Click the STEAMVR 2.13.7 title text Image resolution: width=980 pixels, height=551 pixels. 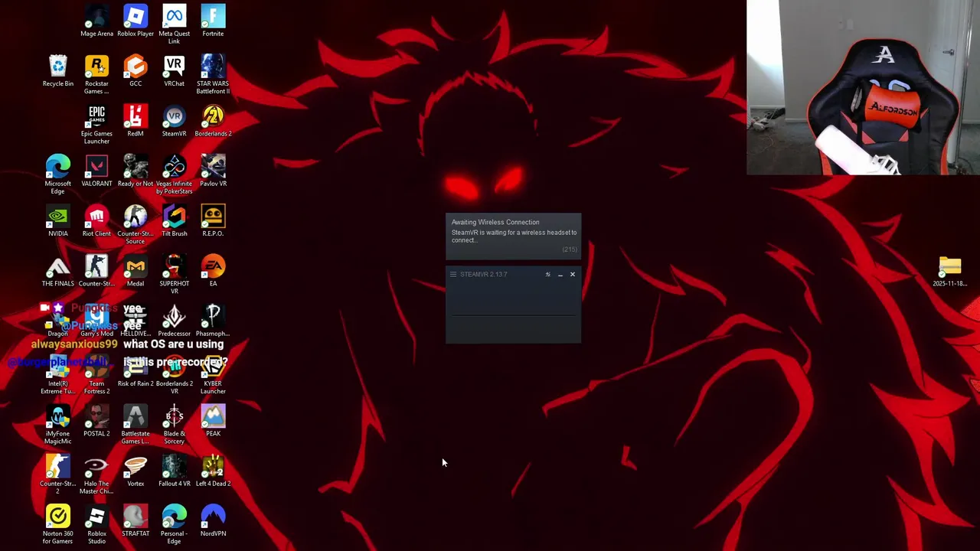point(483,274)
